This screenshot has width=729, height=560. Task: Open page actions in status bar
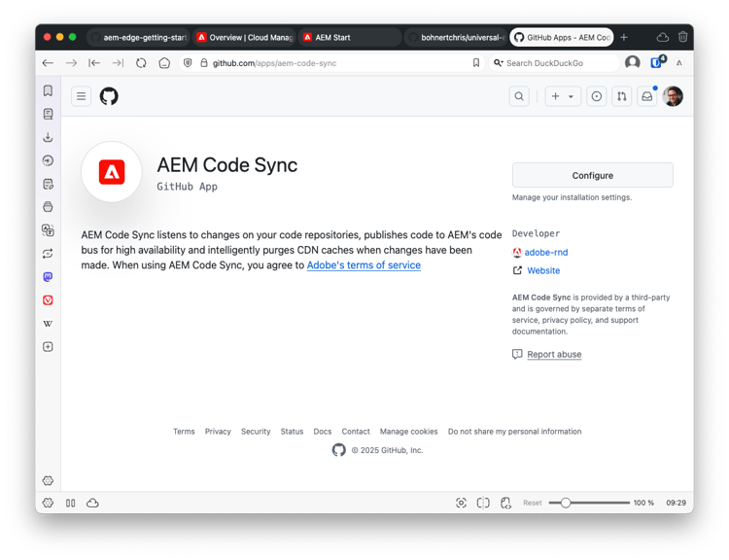[x=505, y=503]
